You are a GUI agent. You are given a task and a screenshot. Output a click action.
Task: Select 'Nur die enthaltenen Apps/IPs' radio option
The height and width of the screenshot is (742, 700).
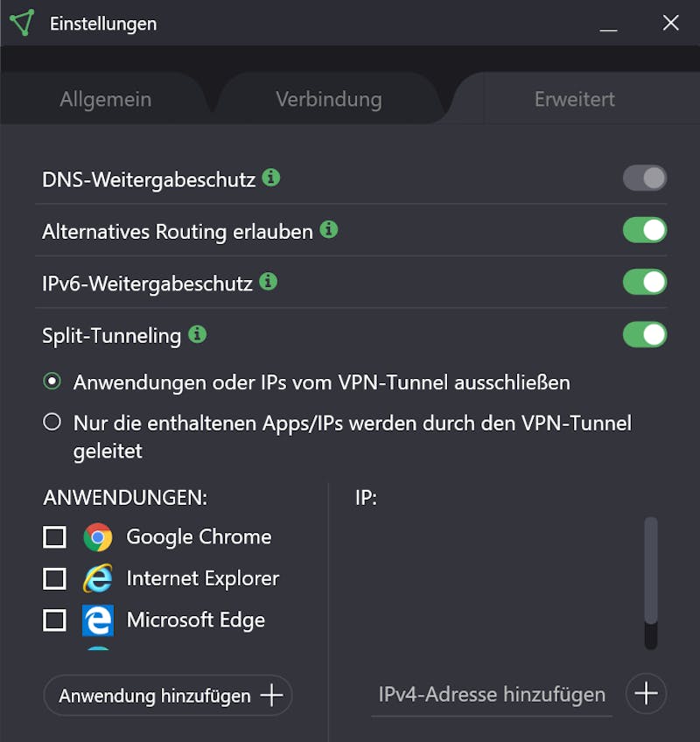pos(52,423)
